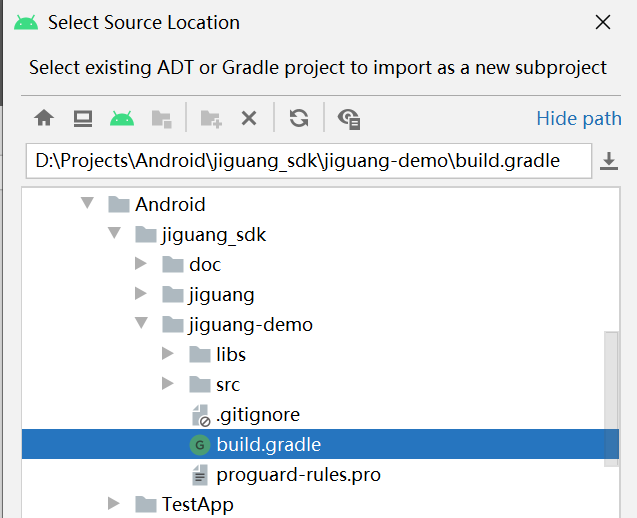Screen dimensions: 637x518
Task: Open the recent paths history arrow
Action: (x=609, y=161)
